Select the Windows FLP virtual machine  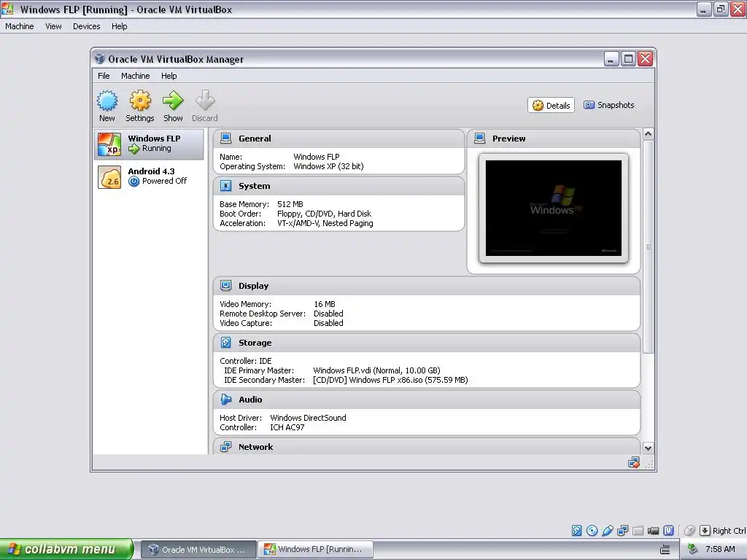point(149,144)
